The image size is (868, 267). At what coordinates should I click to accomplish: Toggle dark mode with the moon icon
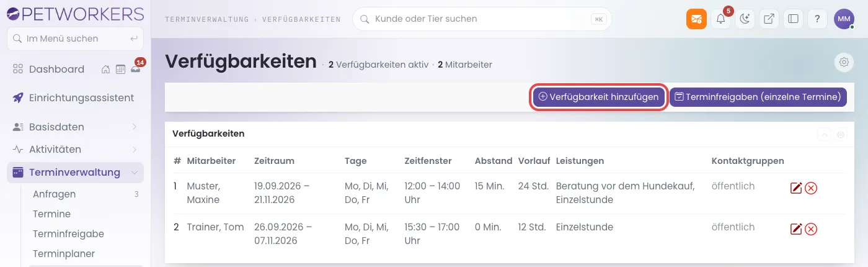coord(745,19)
